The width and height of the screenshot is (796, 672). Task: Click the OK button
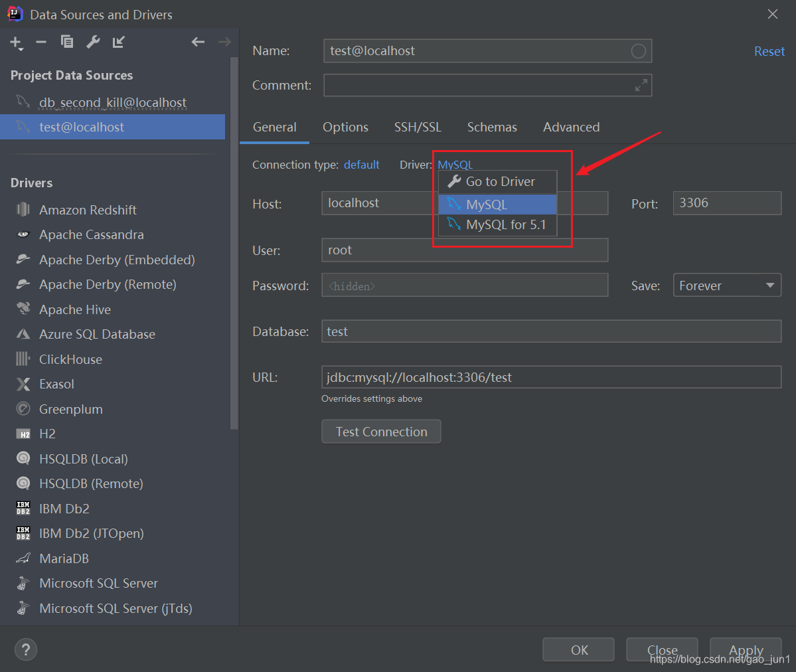pos(579,649)
